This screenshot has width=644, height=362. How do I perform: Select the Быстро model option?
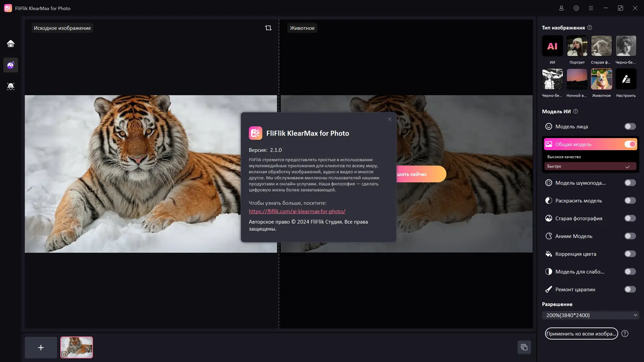pos(590,166)
